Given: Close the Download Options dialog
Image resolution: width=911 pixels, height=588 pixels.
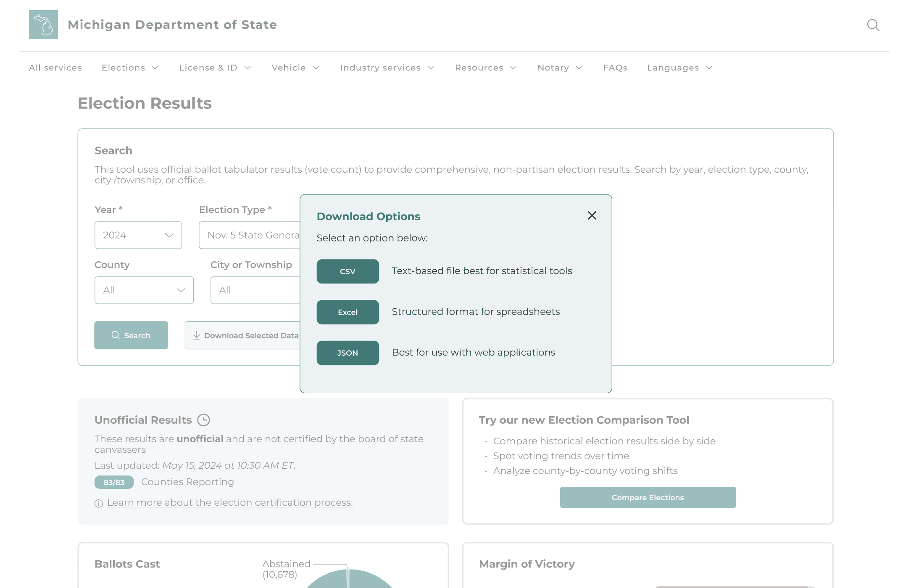Looking at the screenshot, I should [592, 215].
